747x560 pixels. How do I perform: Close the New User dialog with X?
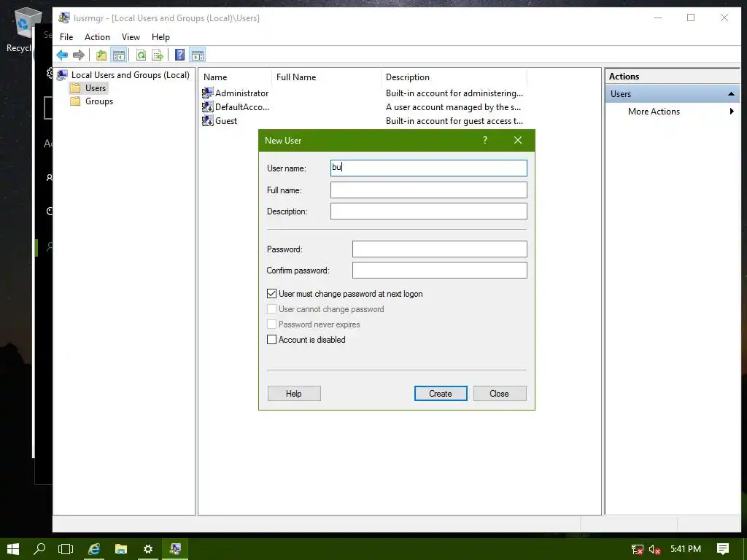[518, 140]
